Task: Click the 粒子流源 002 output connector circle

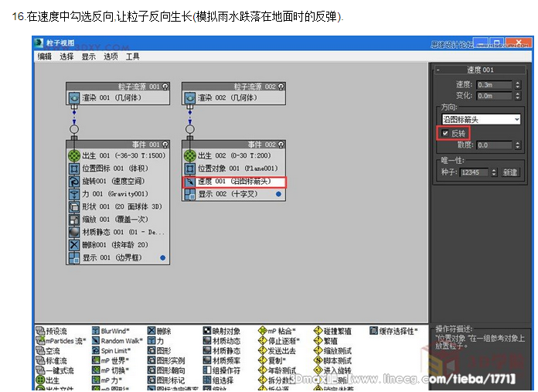Action: (x=189, y=129)
